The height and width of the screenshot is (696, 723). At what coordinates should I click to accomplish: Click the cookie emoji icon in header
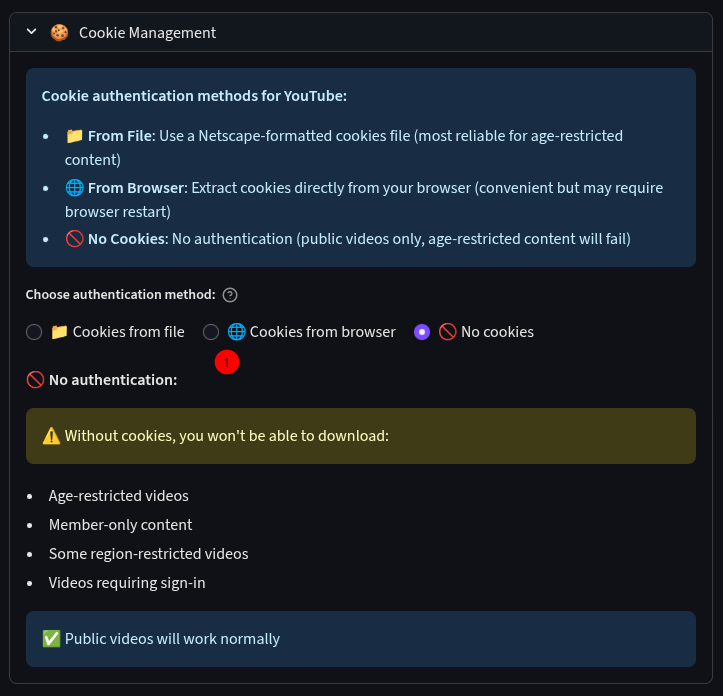point(59,33)
